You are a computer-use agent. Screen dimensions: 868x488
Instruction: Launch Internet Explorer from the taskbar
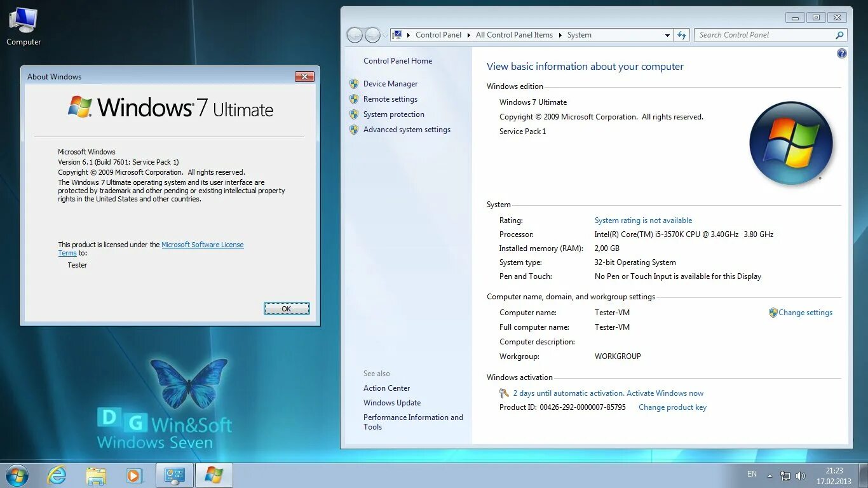(57, 475)
